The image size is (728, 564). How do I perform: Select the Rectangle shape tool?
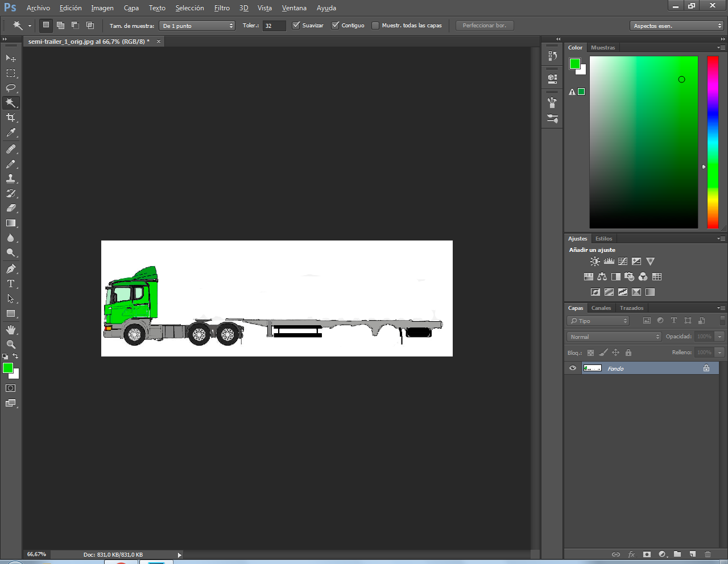(x=11, y=313)
